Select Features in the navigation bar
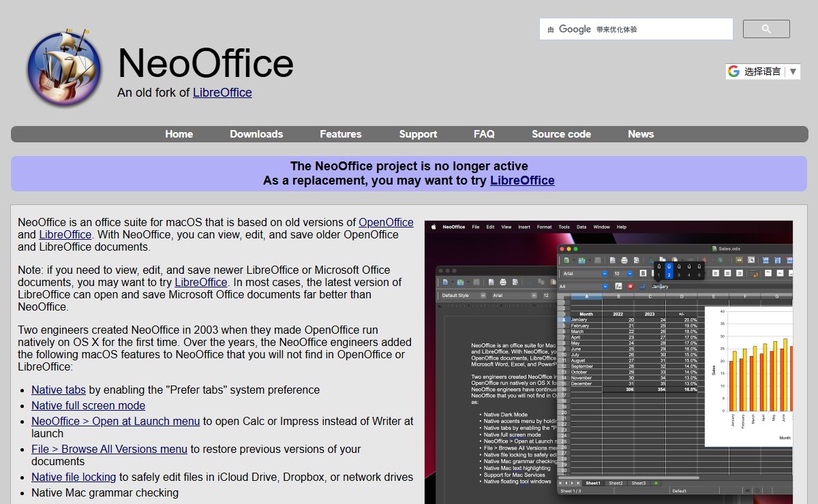Screen dimensions: 818x504 [340, 134]
